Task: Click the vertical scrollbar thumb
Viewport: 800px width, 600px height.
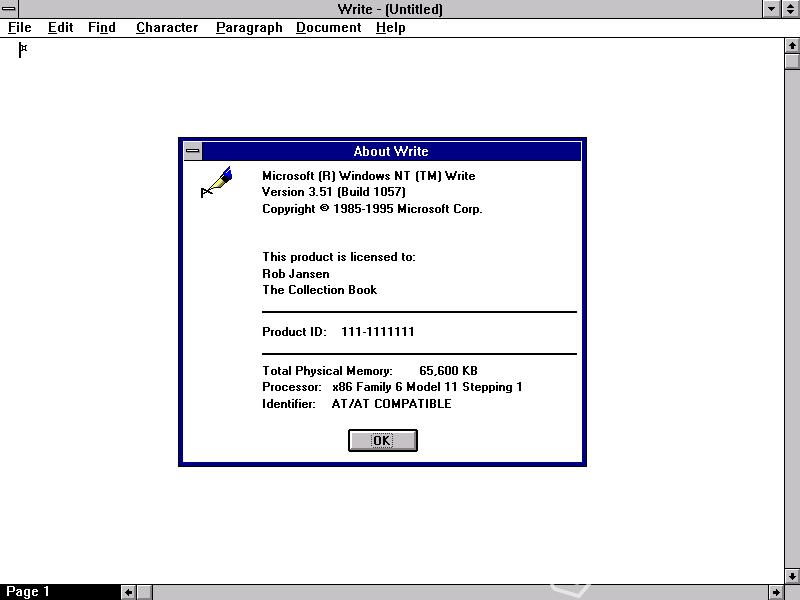Action: tap(792, 61)
